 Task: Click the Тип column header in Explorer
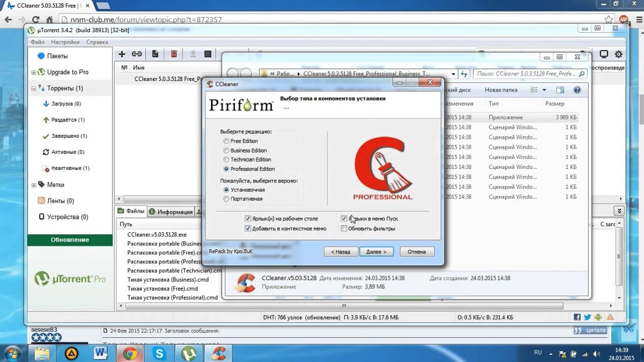494,104
